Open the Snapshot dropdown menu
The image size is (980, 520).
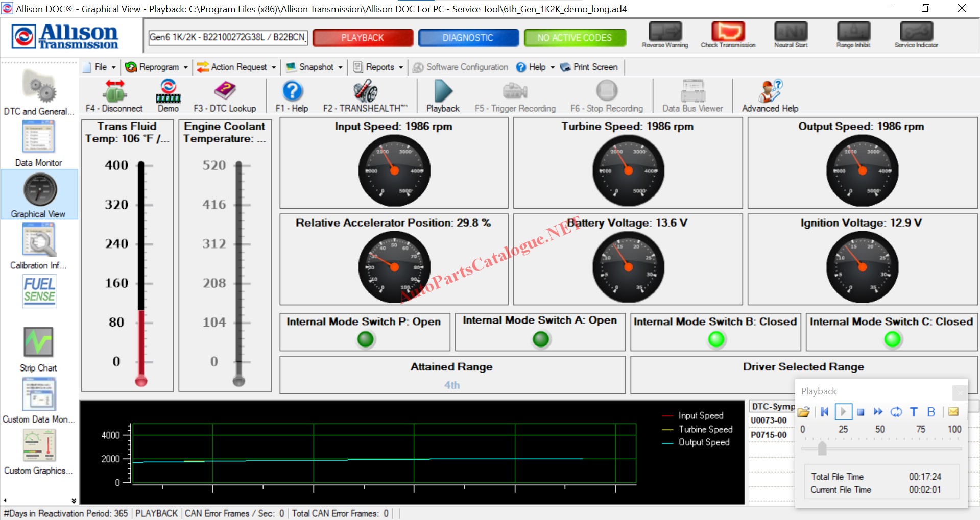(x=314, y=67)
